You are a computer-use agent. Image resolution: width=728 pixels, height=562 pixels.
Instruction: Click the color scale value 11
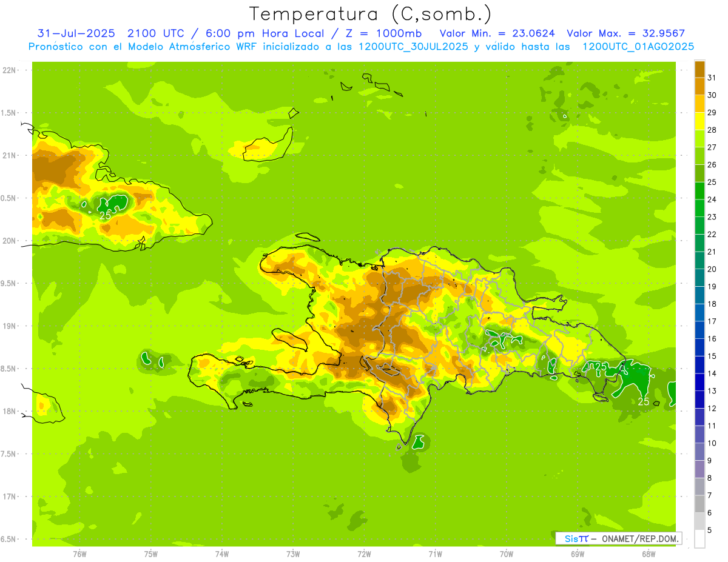pos(712,426)
